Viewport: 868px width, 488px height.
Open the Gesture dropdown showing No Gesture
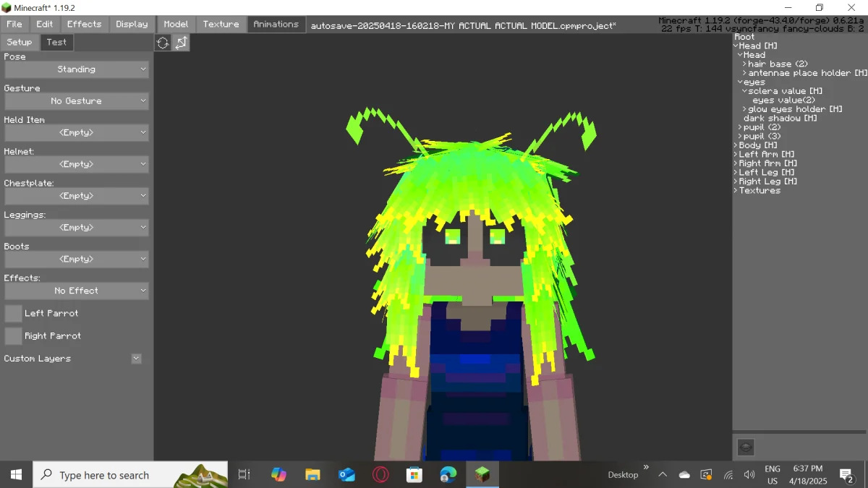click(x=77, y=101)
